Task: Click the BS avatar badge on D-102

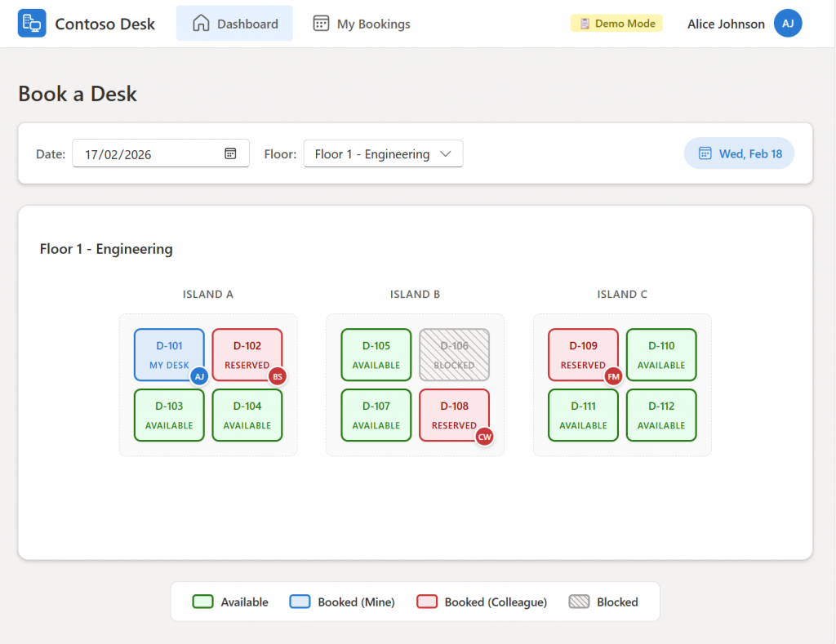Action: 278,376
